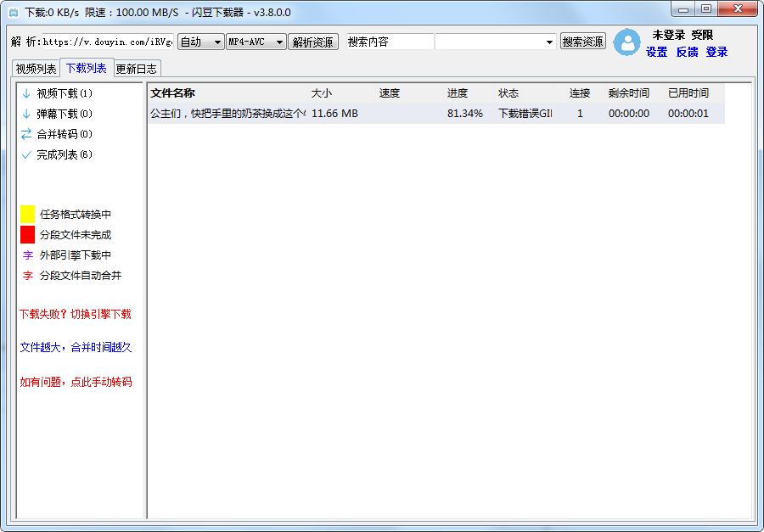Switch to the 视频列表 tab
The height and width of the screenshot is (532, 764).
tap(36, 68)
